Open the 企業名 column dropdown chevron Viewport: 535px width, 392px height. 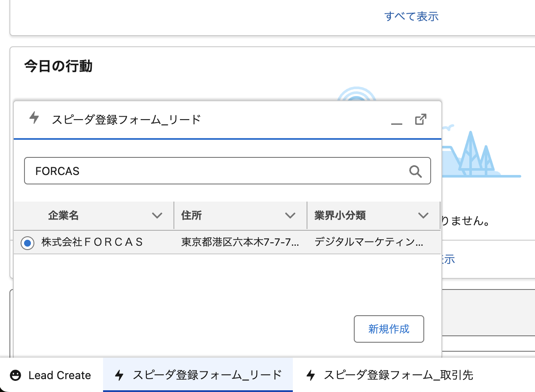tap(157, 215)
